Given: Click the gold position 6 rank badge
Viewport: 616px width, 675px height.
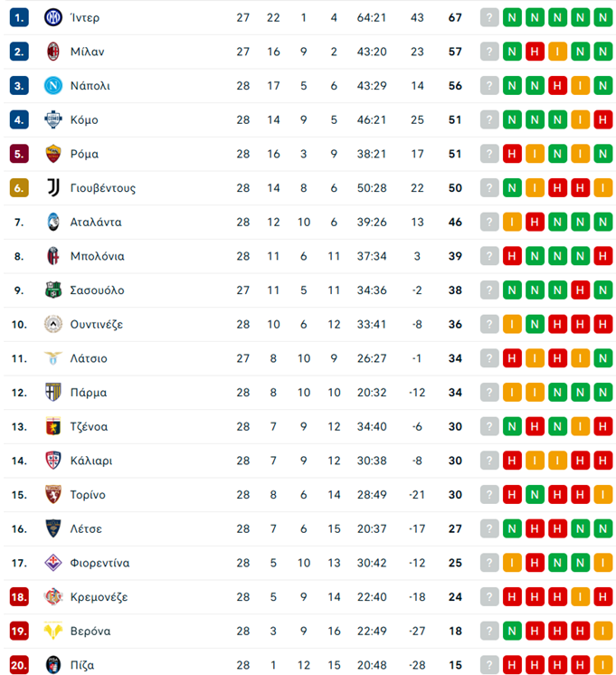Looking at the screenshot, I should pos(20,188).
